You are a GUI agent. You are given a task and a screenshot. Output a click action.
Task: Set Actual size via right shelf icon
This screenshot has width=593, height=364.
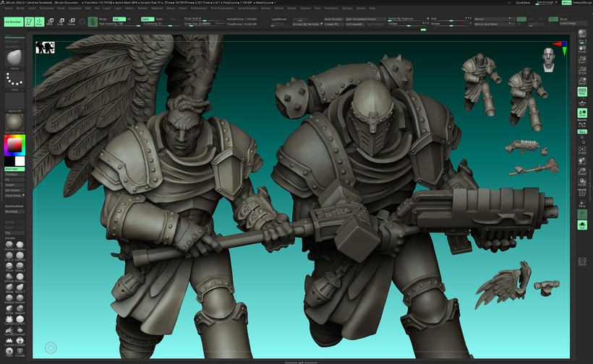[x=582, y=70]
